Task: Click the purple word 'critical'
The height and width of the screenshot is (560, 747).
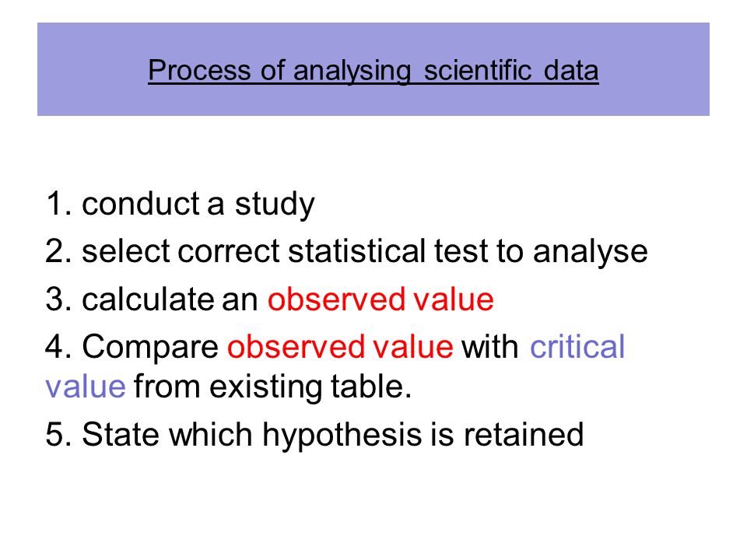Action: pyautogui.click(x=577, y=346)
